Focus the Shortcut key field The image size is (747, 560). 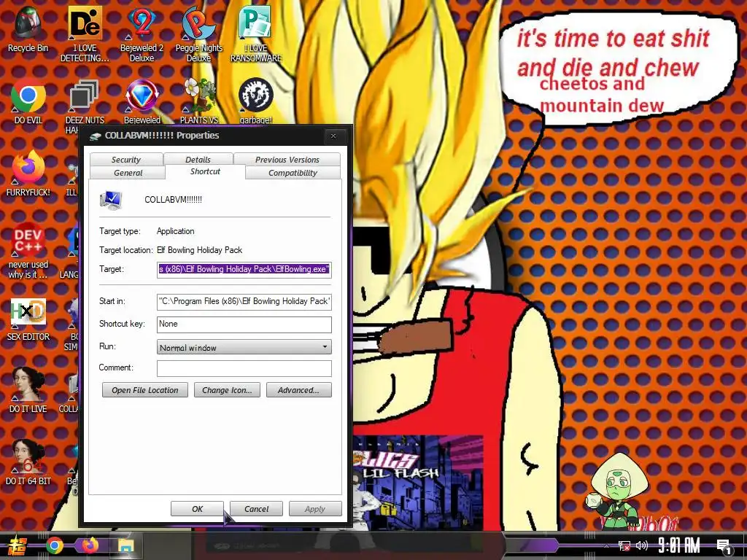[x=244, y=324]
